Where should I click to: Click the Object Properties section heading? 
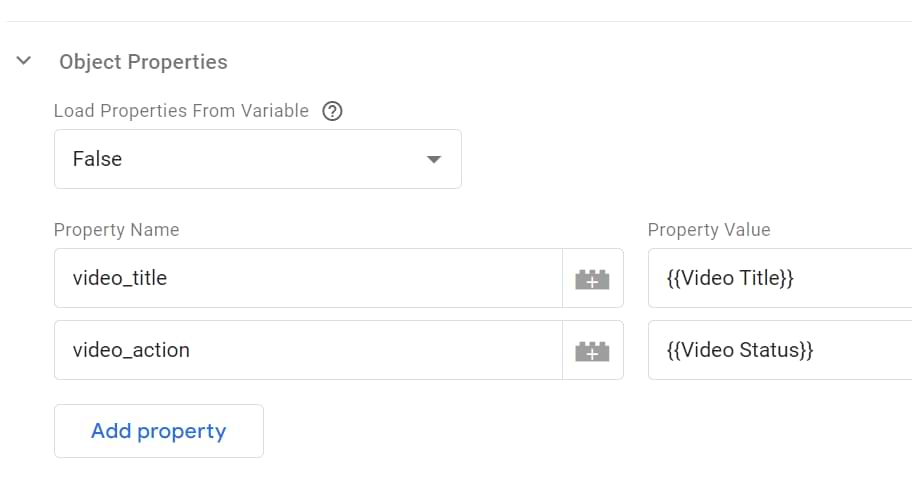(x=143, y=62)
